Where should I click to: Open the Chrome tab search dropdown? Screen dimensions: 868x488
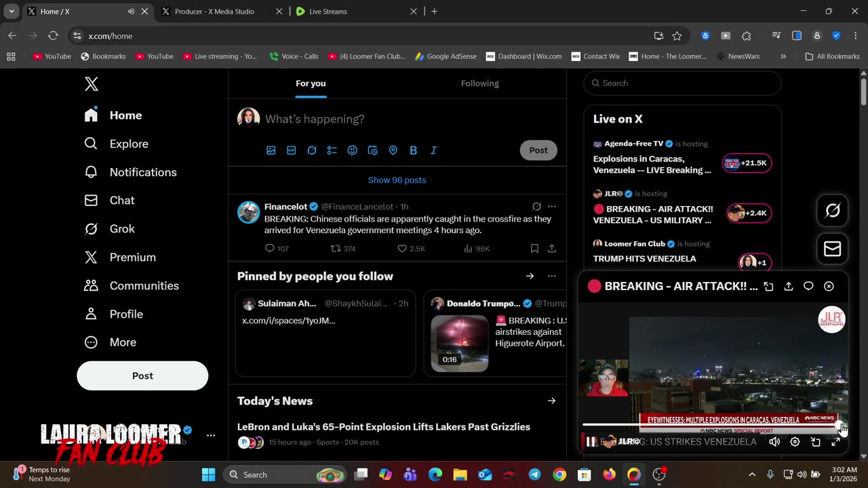coord(12,12)
